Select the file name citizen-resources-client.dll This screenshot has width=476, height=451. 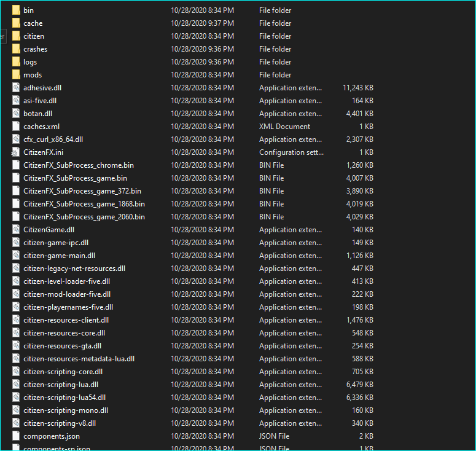point(66,320)
